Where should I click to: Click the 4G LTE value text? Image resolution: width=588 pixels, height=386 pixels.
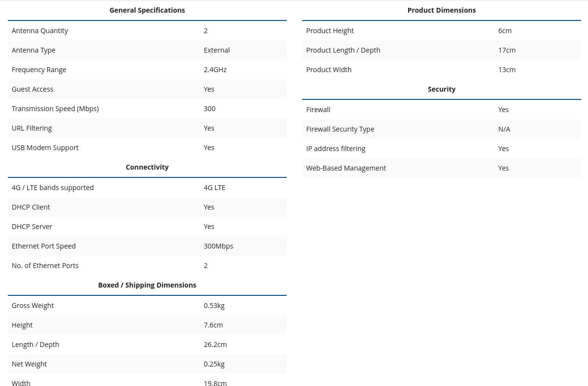pos(215,188)
